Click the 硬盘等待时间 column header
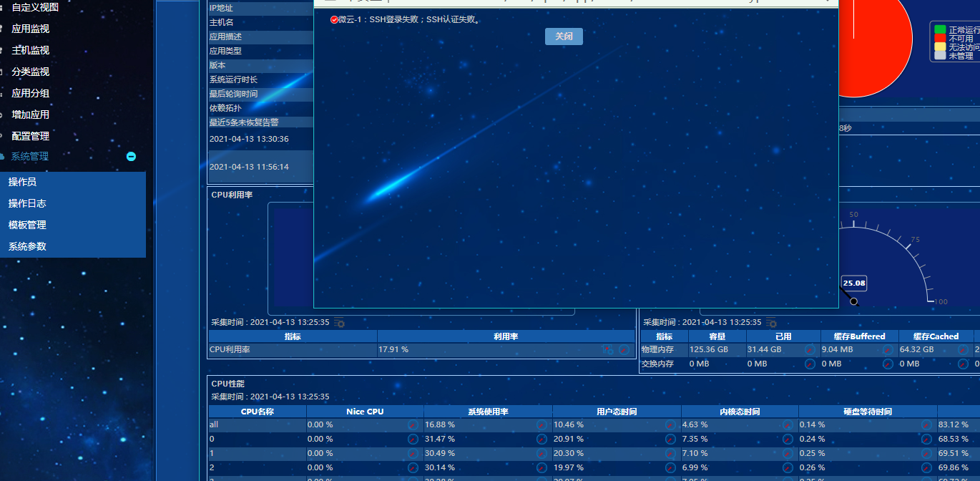 pyautogui.click(x=868, y=412)
